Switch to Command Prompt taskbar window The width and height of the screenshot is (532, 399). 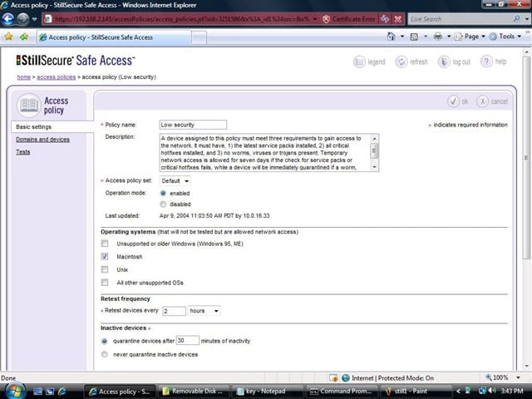pos(342,392)
